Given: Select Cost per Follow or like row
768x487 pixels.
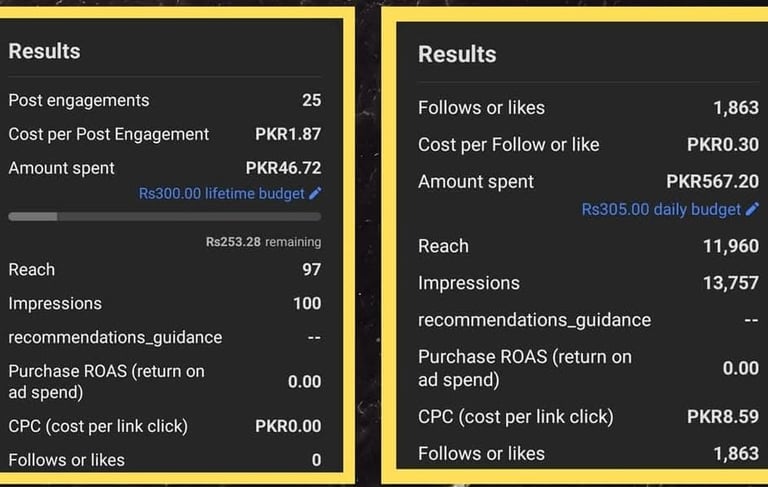Looking at the screenshot, I should point(588,145).
